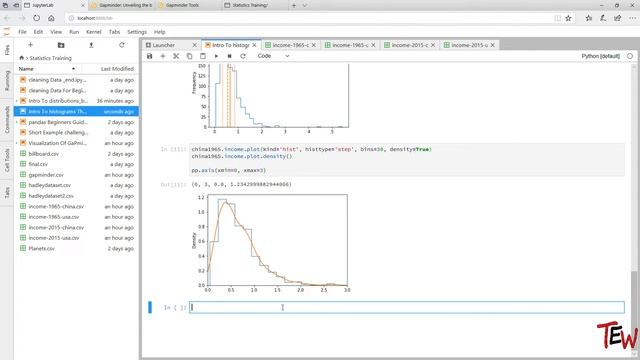Click the kernel status circle indicator
Screen dimensions: 640x360
pyautogui.click(x=630, y=56)
